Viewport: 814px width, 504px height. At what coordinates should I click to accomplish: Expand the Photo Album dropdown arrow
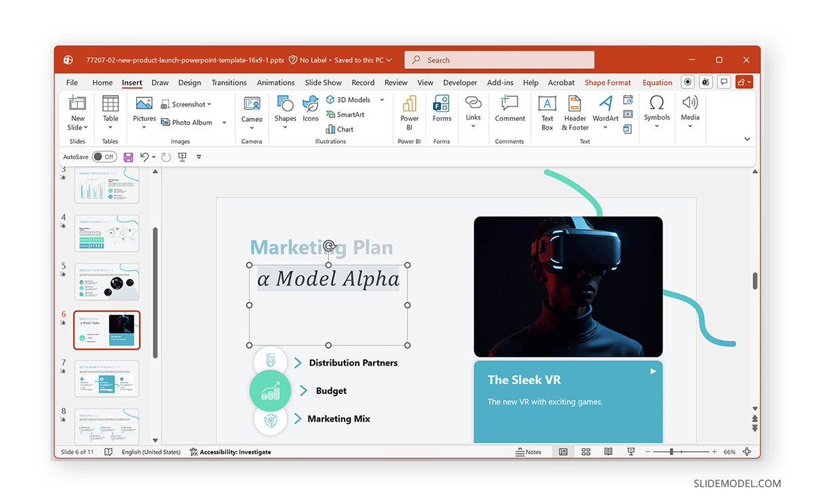click(224, 123)
